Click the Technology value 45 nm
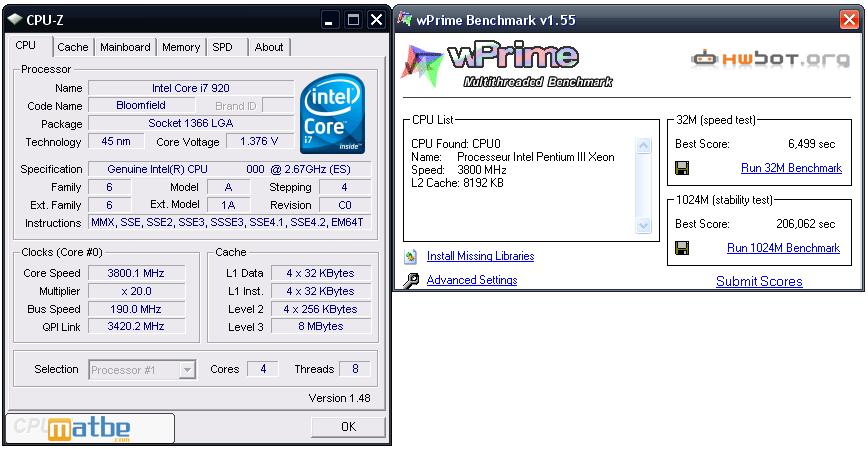This screenshot has width=868, height=449. (x=116, y=141)
